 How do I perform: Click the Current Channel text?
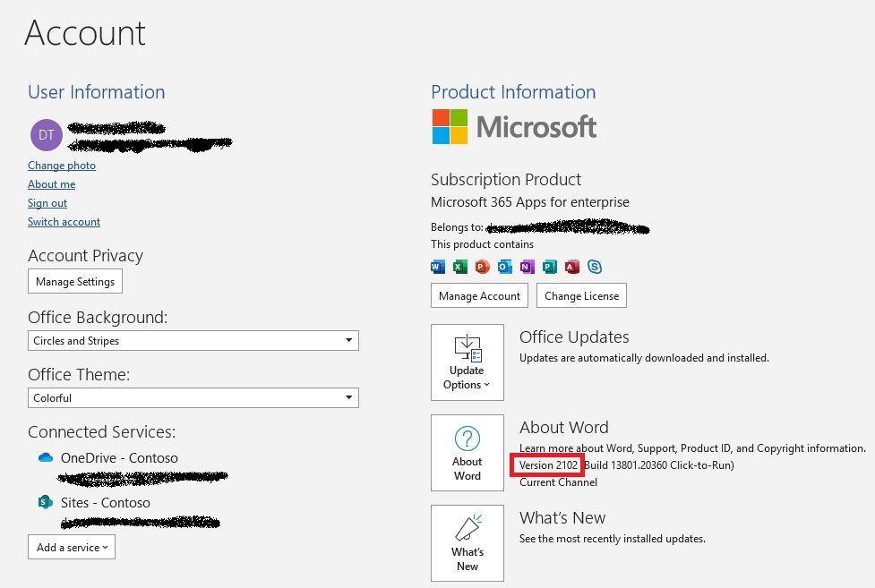tap(558, 482)
